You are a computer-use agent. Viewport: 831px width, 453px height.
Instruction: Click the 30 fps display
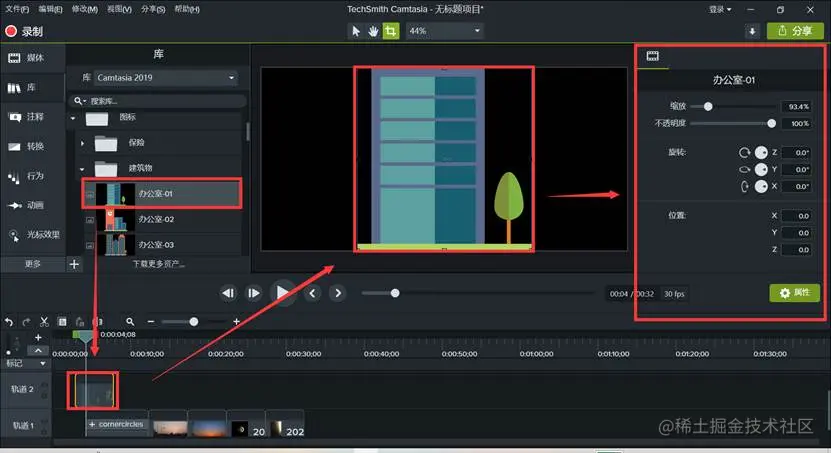674,294
